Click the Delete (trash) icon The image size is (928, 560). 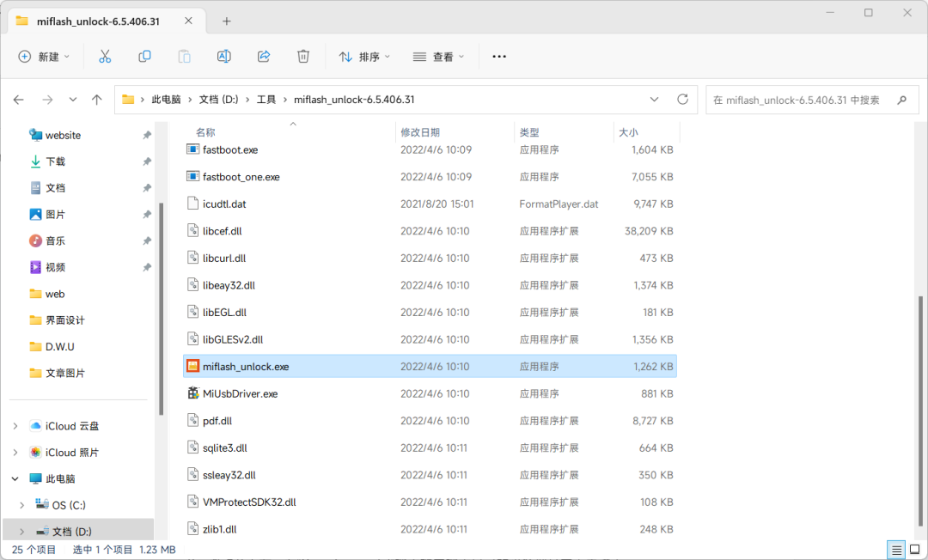(x=302, y=56)
